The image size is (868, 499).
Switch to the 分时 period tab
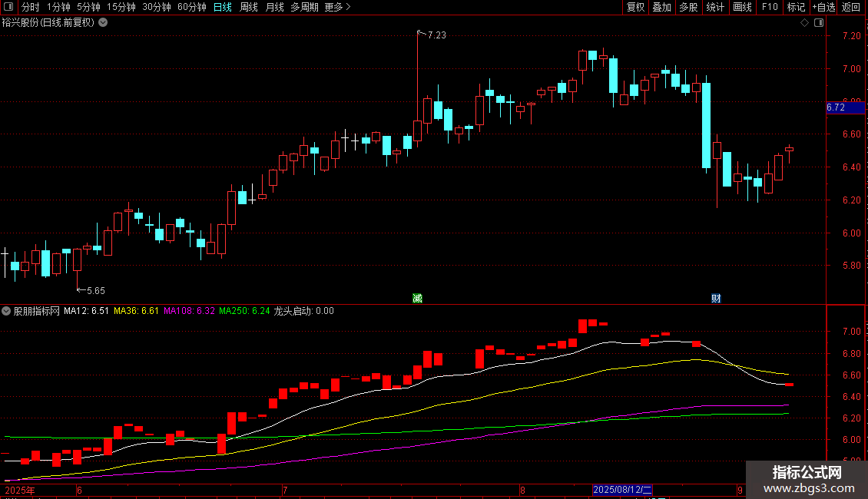point(31,7)
